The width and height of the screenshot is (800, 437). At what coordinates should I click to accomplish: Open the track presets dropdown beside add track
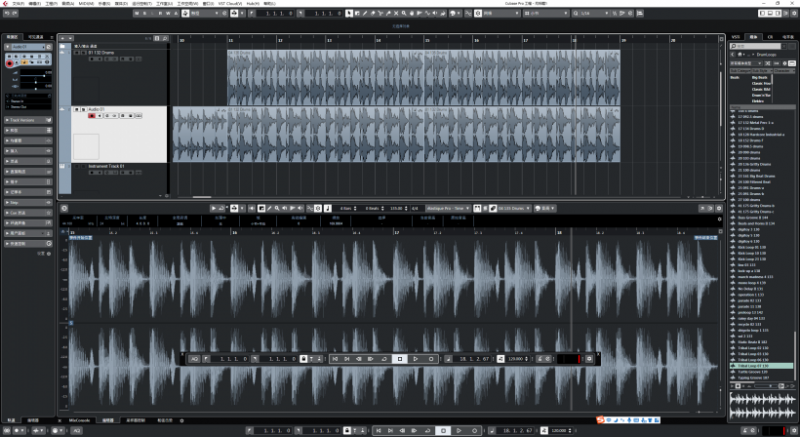[x=70, y=38]
